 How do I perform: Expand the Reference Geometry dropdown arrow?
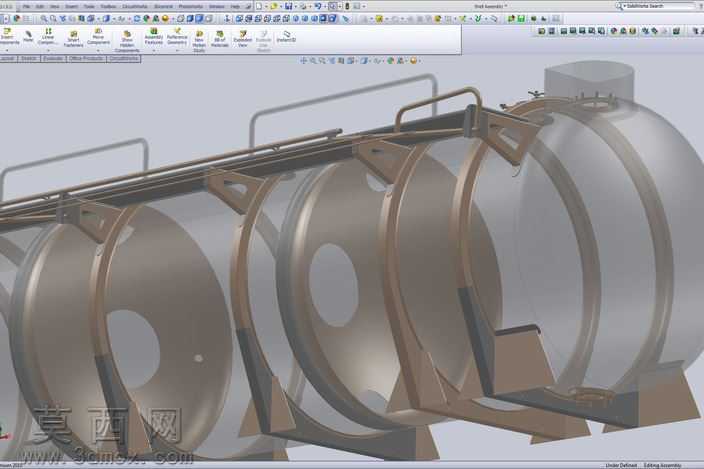point(177,50)
